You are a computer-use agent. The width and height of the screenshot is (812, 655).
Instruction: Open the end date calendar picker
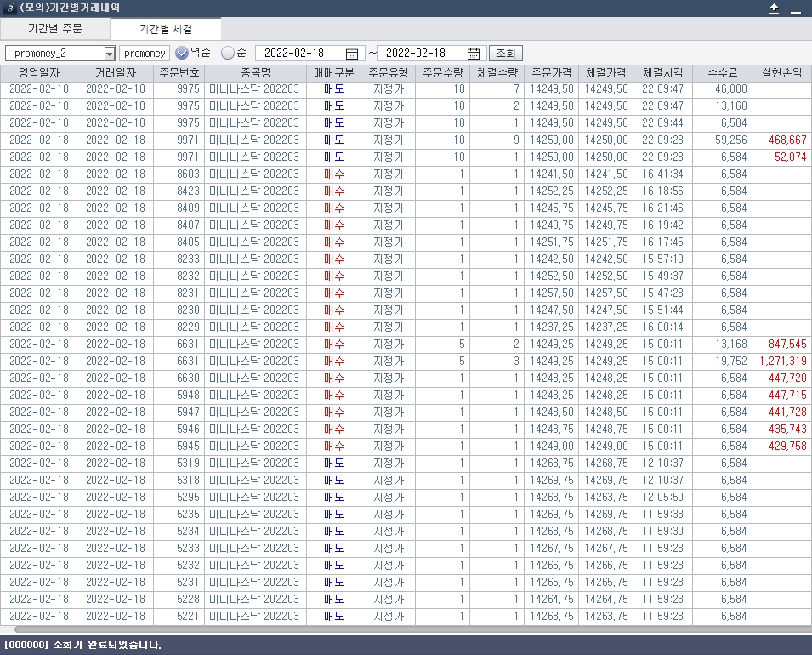click(x=474, y=54)
